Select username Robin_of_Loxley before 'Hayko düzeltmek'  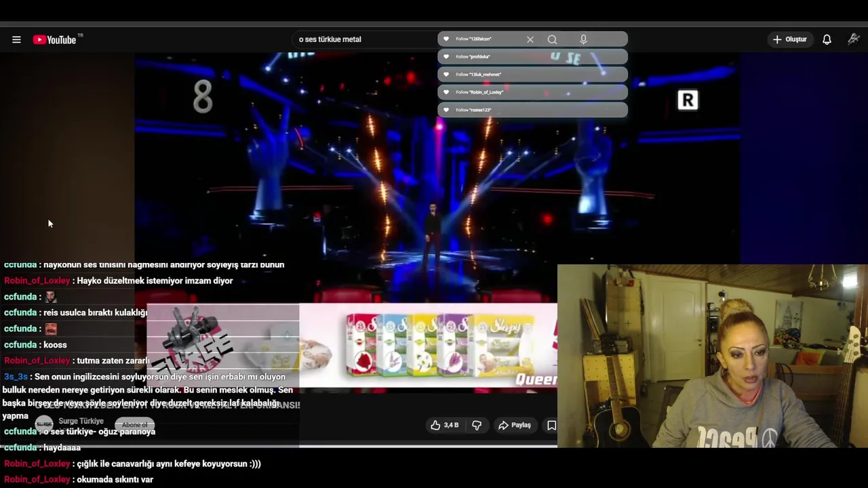coord(37,281)
